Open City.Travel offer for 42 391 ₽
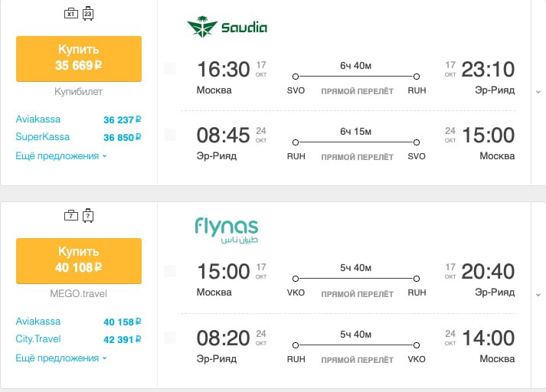546x392 pixels. pos(78,339)
